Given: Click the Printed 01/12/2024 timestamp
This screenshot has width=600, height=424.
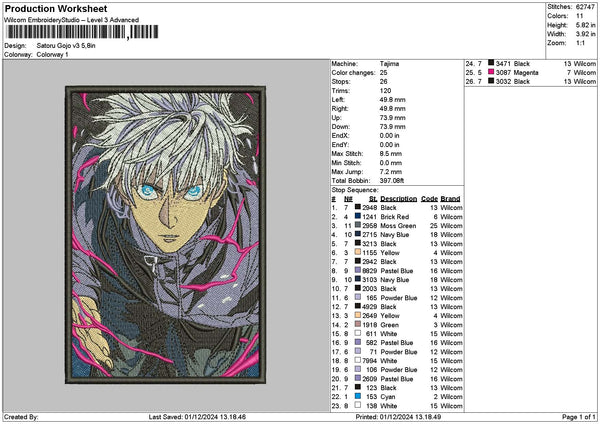Looking at the screenshot, I should coord(398,417).
